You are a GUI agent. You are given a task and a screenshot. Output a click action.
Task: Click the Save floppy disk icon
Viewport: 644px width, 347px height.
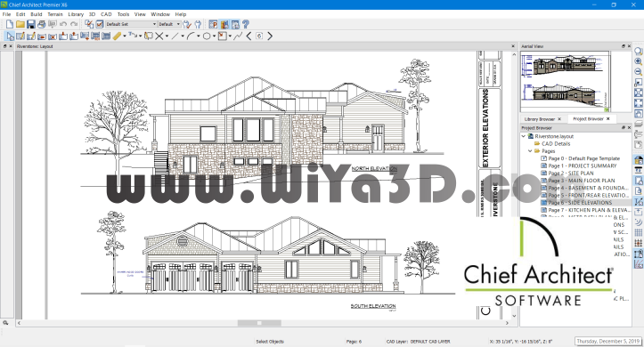pyautogui.click(x=31, y=25)
